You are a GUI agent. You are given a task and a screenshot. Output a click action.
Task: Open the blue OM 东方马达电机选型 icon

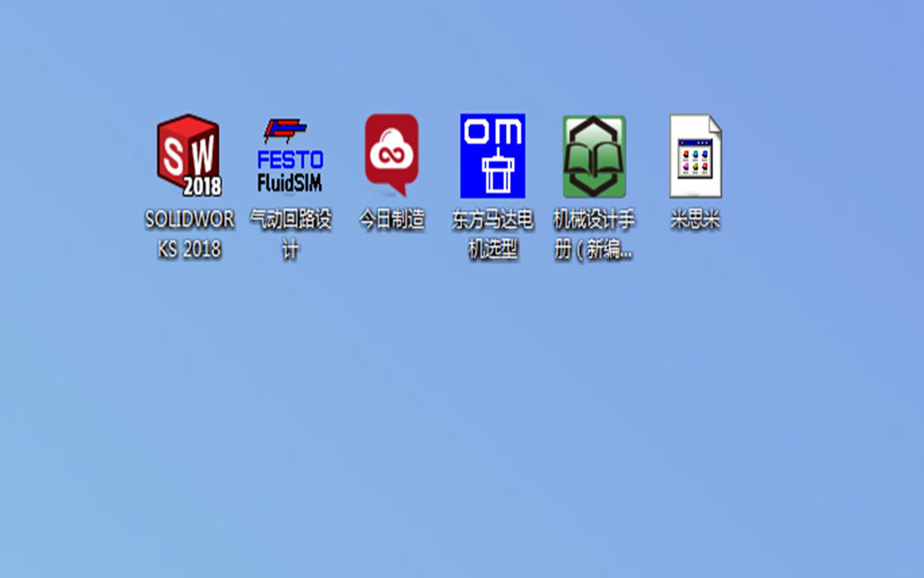click(x=493, y=156)
